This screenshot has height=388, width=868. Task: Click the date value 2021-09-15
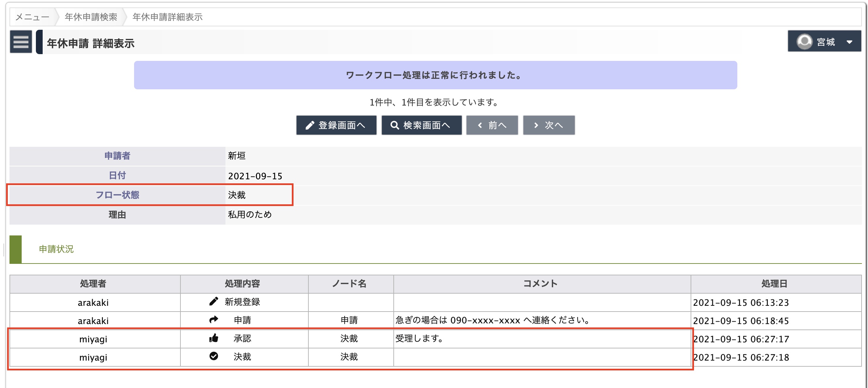[255, 176]
